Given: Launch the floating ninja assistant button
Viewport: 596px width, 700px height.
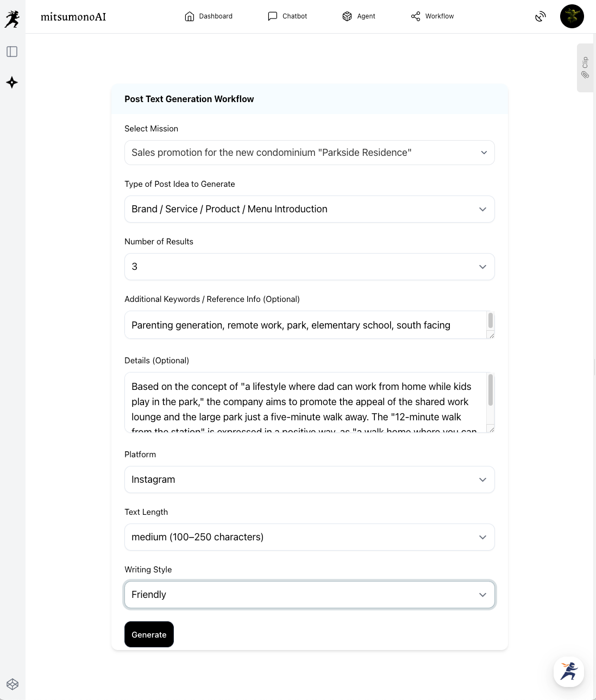Looking at the screenshot, I should [x=569, y=672].
